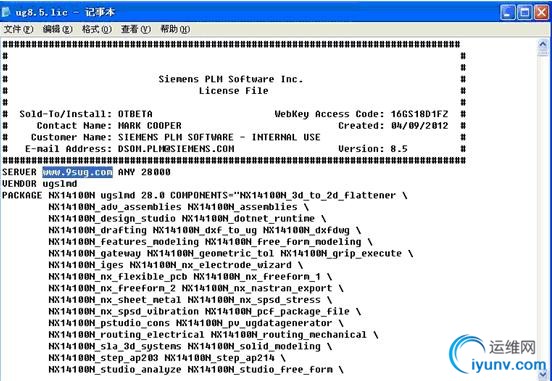Click the text 'Siemens PLM Software Inc.'

[231, 79]
